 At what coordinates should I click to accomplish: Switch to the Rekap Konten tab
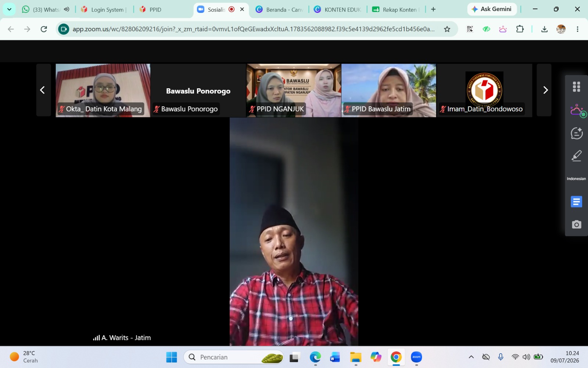tap(396, 10)
